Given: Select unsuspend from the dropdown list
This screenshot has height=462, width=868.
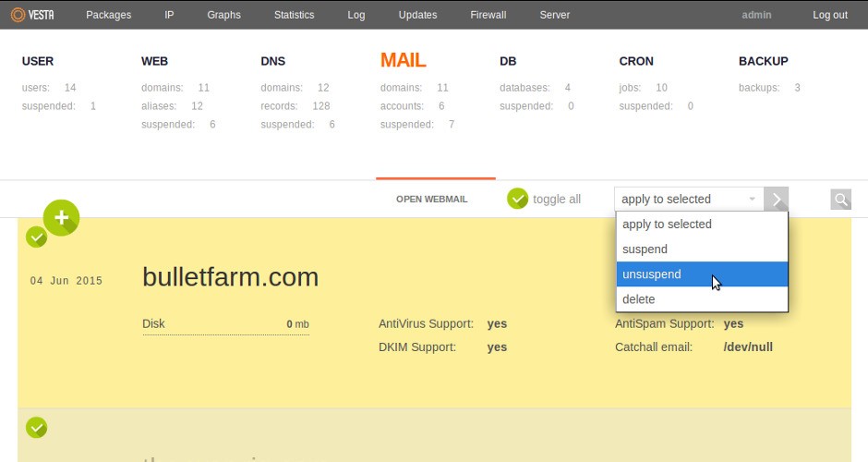Looking at the screenshot, I should coord(702,274).
